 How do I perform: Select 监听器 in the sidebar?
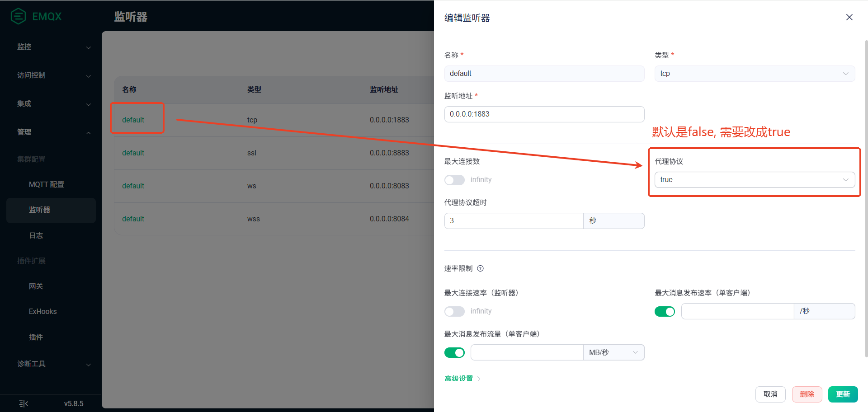coord(51,210)
